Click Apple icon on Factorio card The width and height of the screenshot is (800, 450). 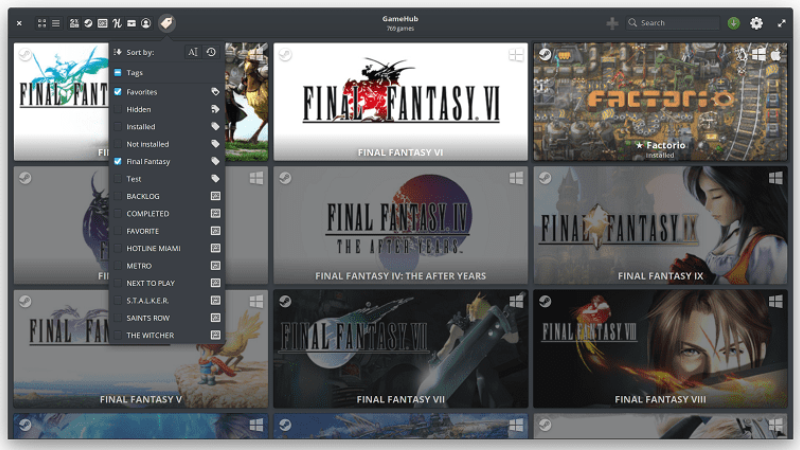click(776, 54)
